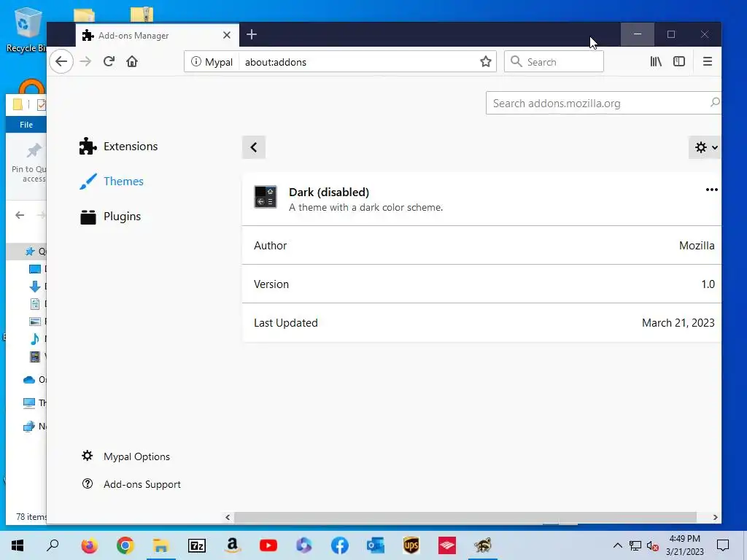
Task: Click the Dark (disabled) theme title
Action: point(329,192)
